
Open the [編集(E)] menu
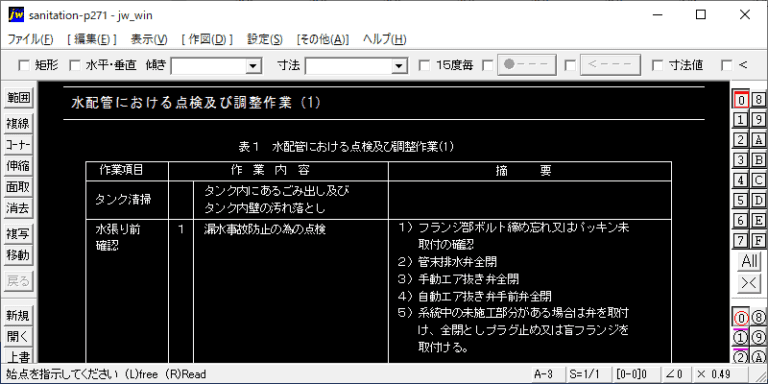[92, 40]
